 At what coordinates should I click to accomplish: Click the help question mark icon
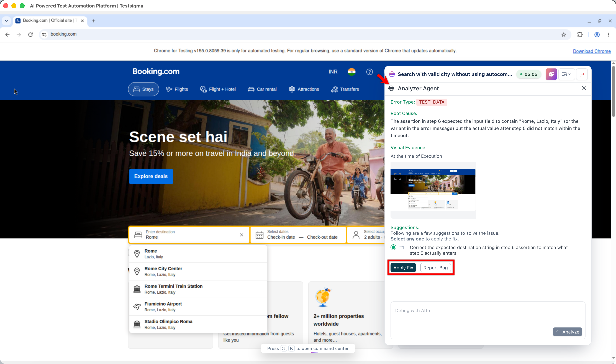369,72
